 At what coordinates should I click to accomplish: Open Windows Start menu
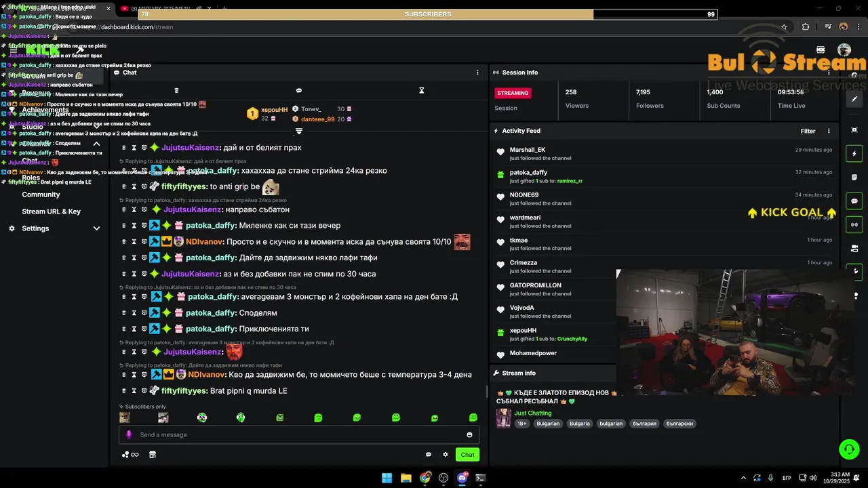(387, 478)
